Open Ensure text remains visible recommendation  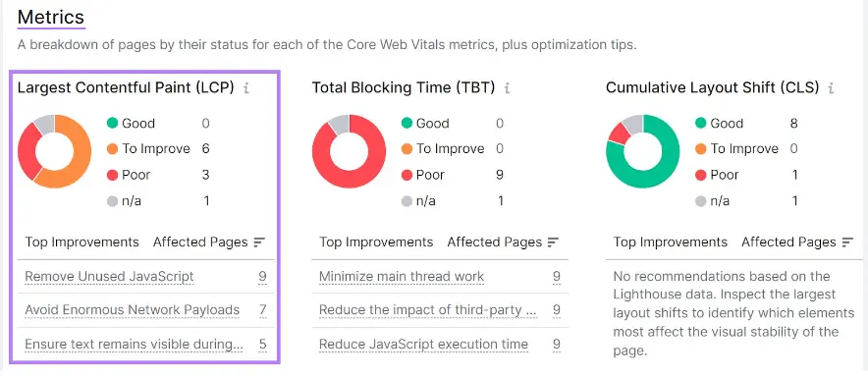point(134,345)
